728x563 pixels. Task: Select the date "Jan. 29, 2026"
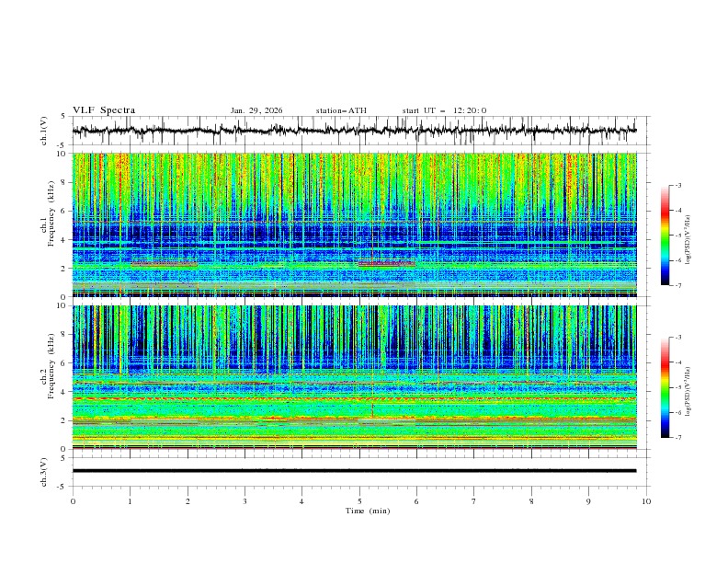256,110
